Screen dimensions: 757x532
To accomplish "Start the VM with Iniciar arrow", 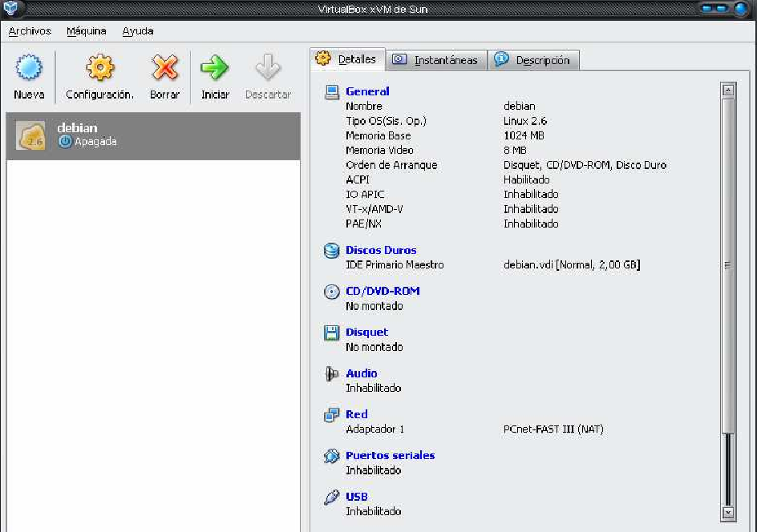I will [214, 67].
